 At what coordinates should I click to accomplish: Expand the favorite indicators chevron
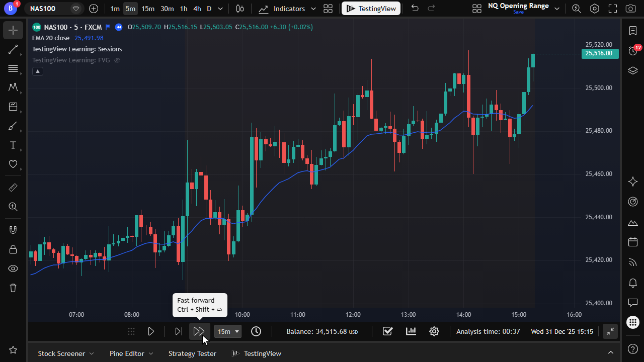(313, 9)
